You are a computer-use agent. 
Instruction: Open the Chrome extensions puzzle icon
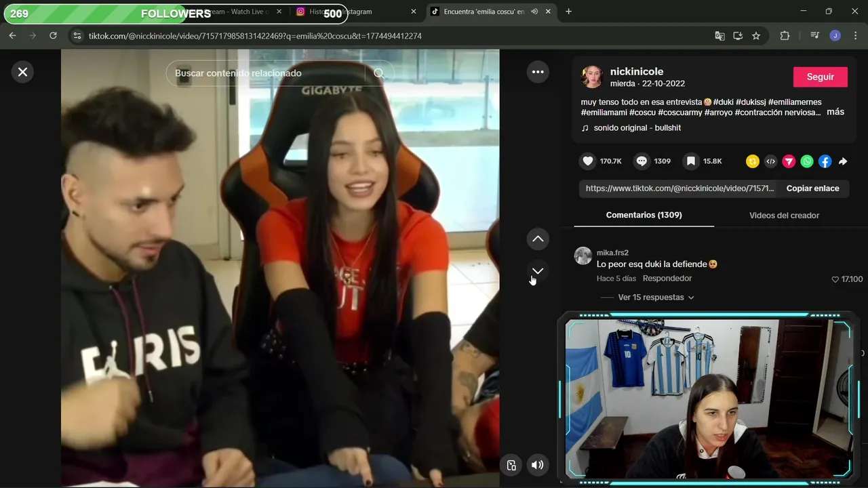(x=785, y=36)
